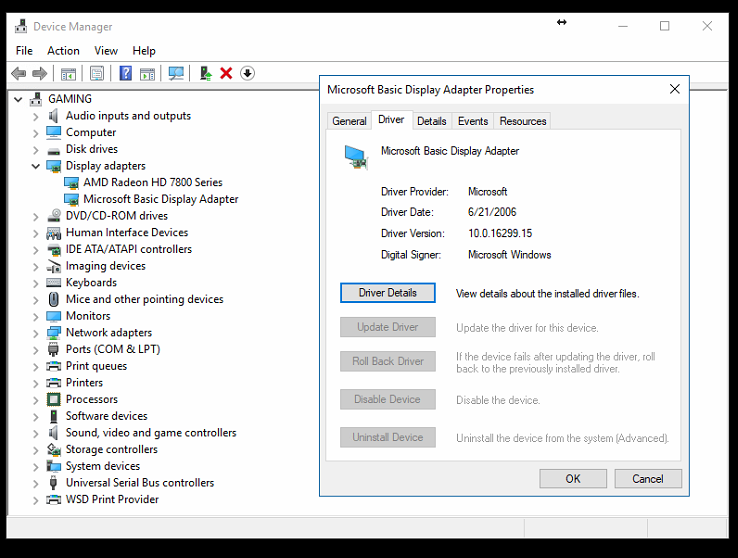Expand the Monitors category
Viewport: 738px width, 558px height.
(36, 317)
